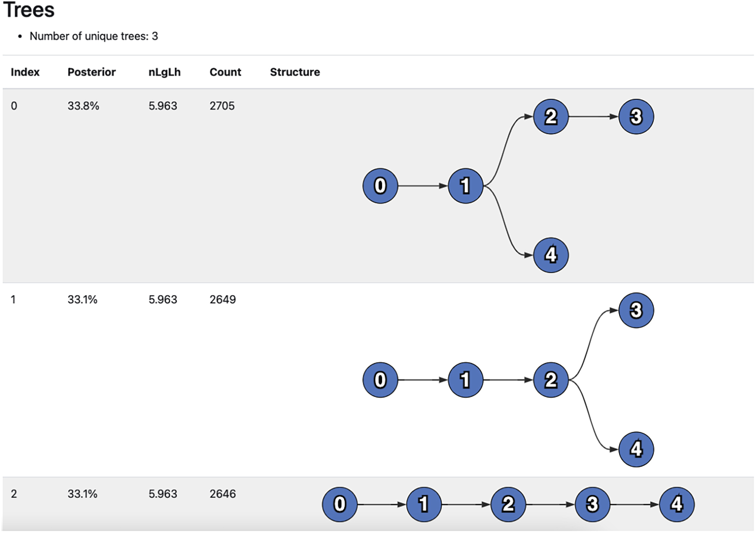The width and height of the screenshot is (756, 533).
Task: Select the count value 2649
Action: [x=222, y=300]
